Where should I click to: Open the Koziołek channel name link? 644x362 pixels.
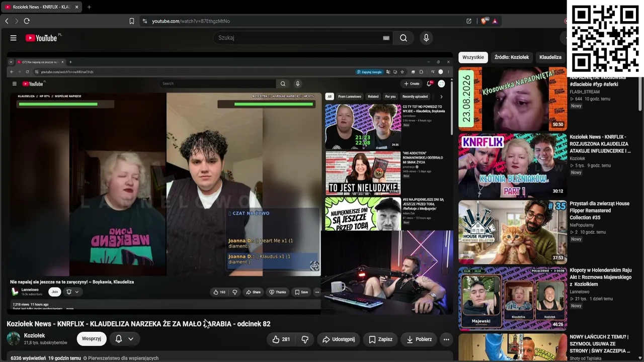point(35,335)
